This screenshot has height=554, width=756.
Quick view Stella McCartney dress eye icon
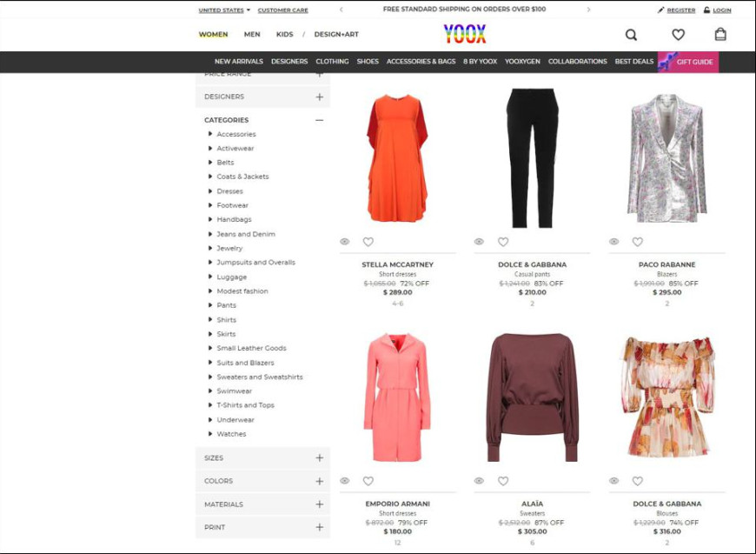pyautogui.click(x=345, y=241)
